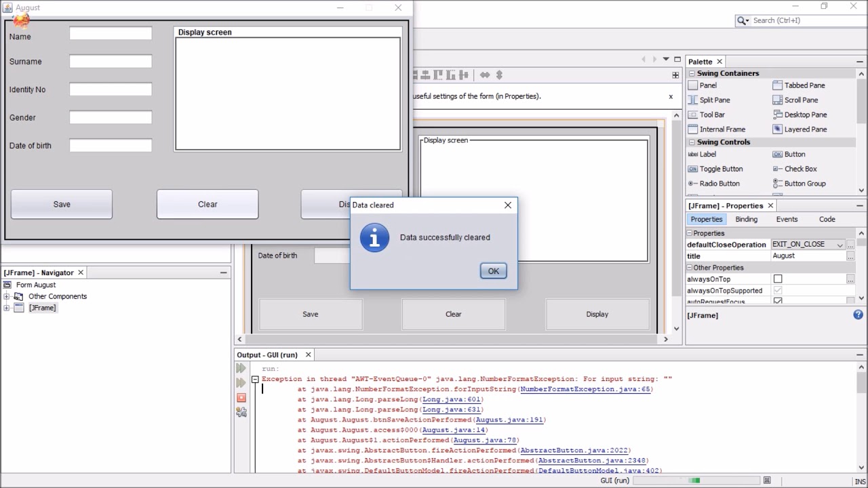Cancel running task icon beside progress bar
Screen dimensions: 868x488
tap(767, 481)
